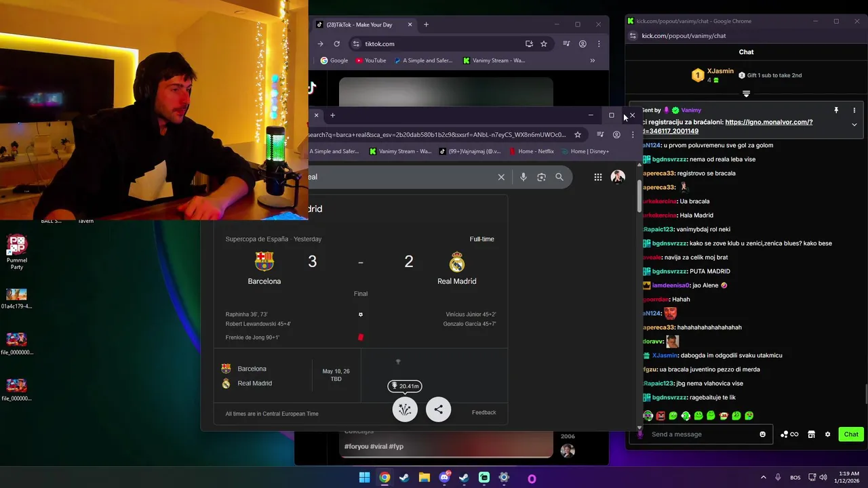This screenshot has width=868, height=488.
Task: Send Feedback on the match card
Action: pyautogui.click(x=484, y=412)
